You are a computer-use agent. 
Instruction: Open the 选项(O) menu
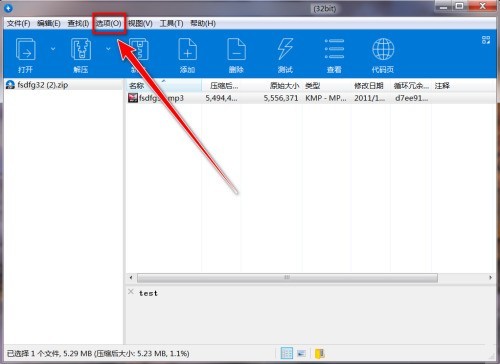(109, 23)
